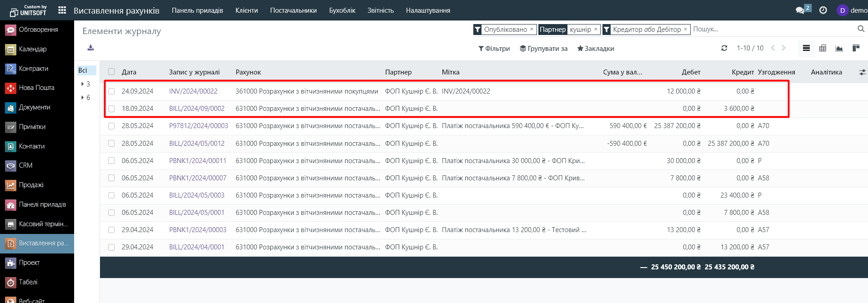Switch to graph chart view

[839, 48]
